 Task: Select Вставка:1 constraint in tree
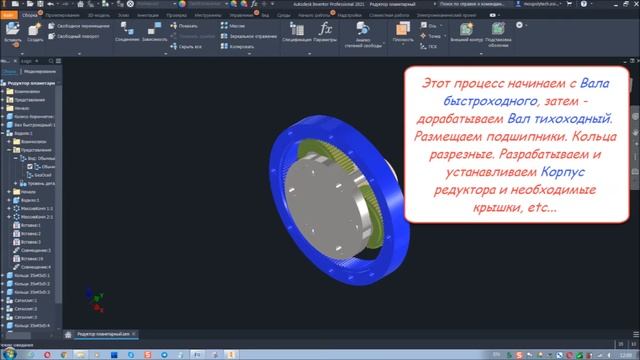click(x=27, y=225)
